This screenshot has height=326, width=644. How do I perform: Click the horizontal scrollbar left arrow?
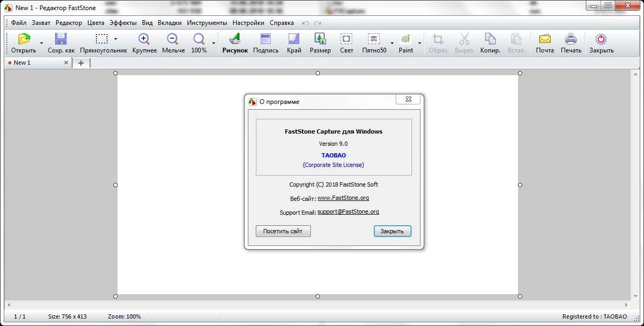coord(9,305)
